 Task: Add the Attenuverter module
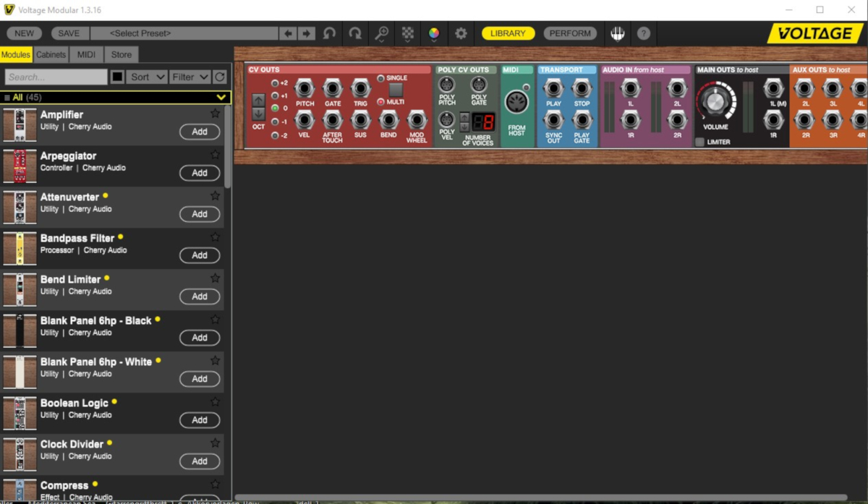(200, 214)
